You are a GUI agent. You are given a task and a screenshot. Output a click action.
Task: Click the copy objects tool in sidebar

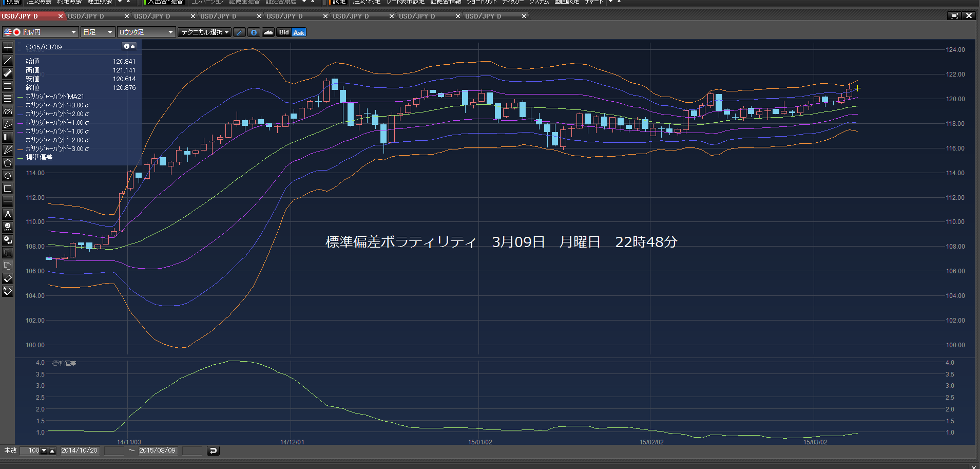[8, 253]
